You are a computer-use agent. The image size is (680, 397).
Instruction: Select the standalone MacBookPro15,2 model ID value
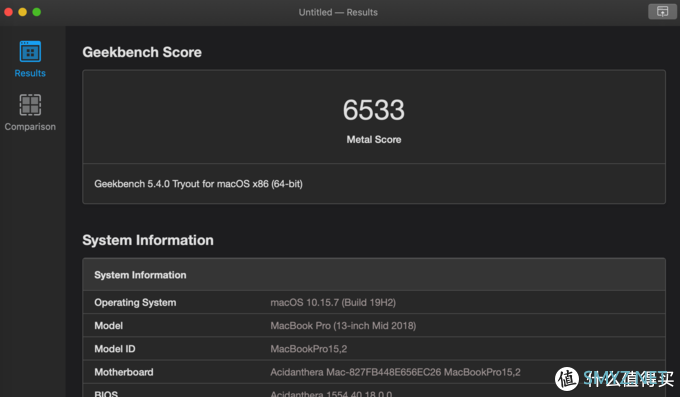[x=309, y=349]
